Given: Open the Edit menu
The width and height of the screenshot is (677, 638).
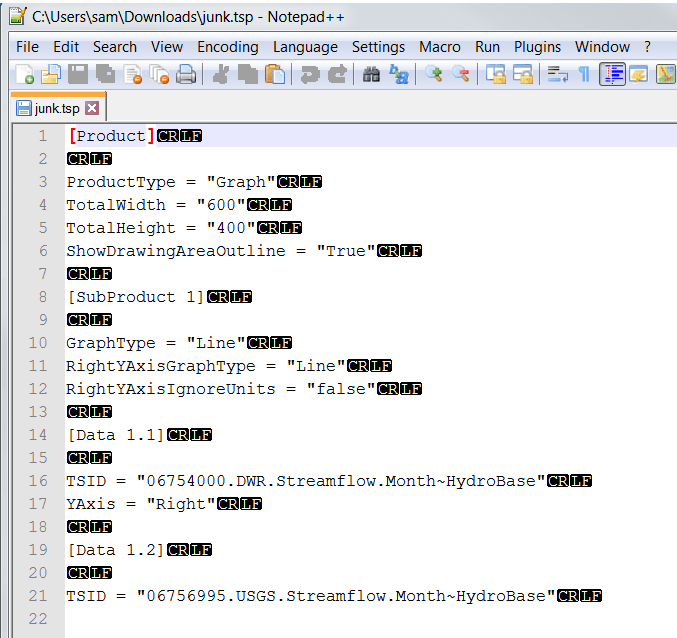Looking at the screenshot, I should click(66, 47).
